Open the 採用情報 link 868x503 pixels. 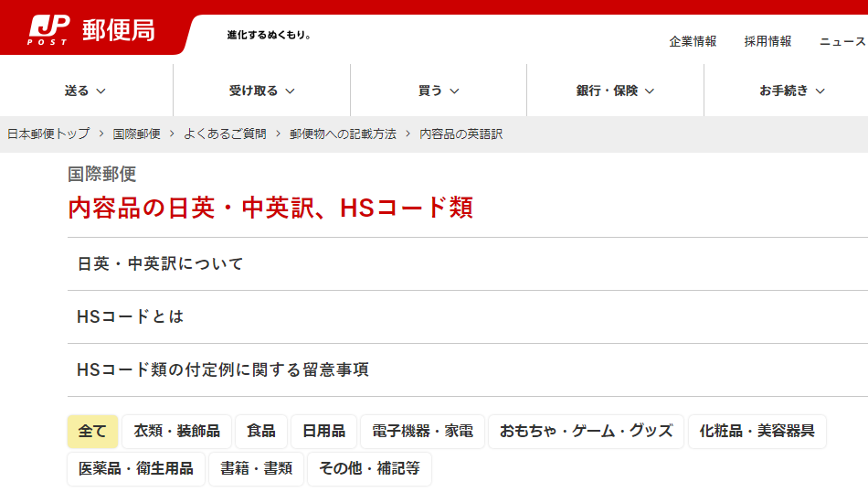tap(767, 41)
